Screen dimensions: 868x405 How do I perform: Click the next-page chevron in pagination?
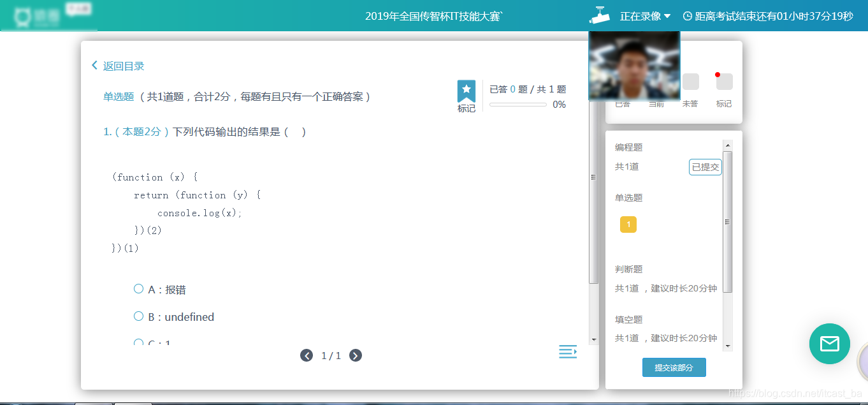coord(356,355)
